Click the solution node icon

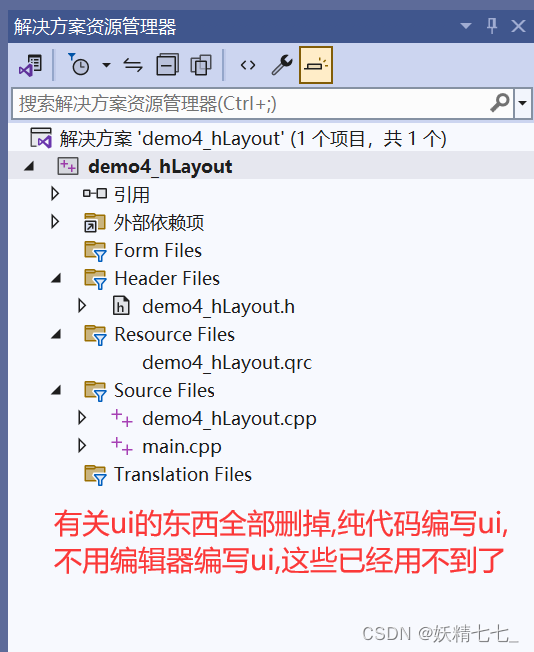41,138
